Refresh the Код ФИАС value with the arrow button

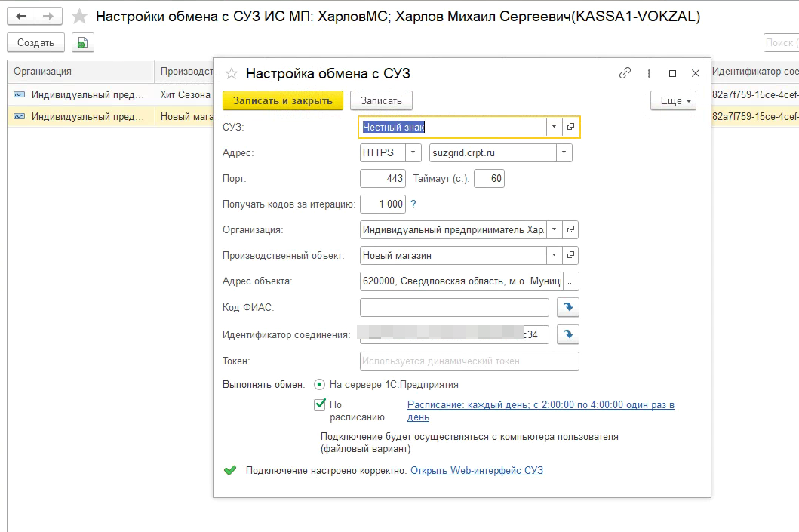coord(567,307)
